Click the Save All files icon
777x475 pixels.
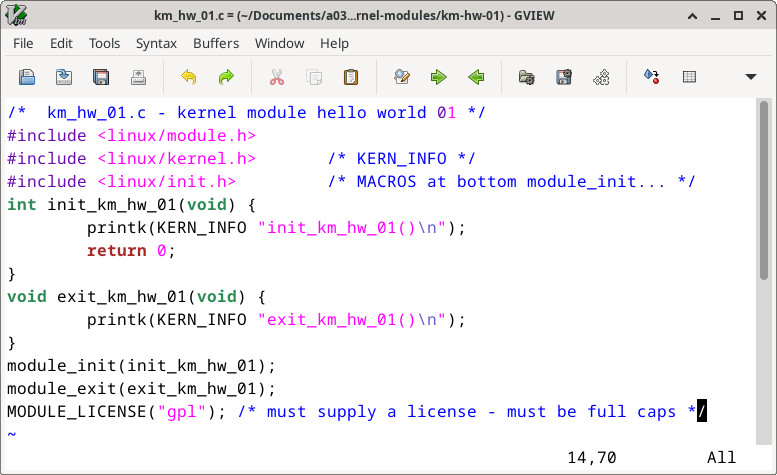tap(101, 77)
